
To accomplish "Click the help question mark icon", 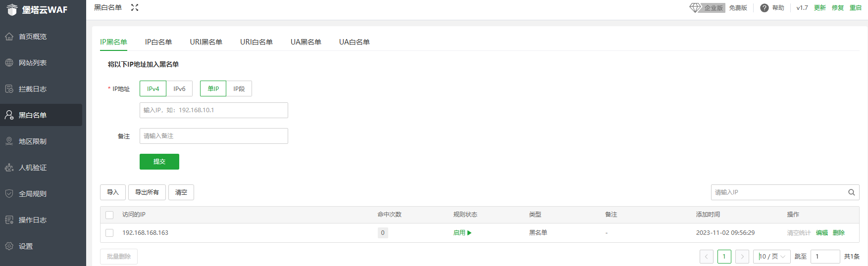I will [x=764, y=8].
